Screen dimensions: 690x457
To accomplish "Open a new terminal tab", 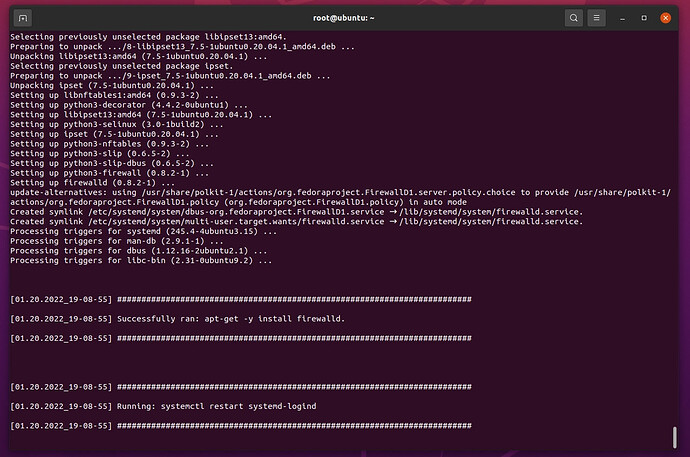I will click(x=23, y=18).
